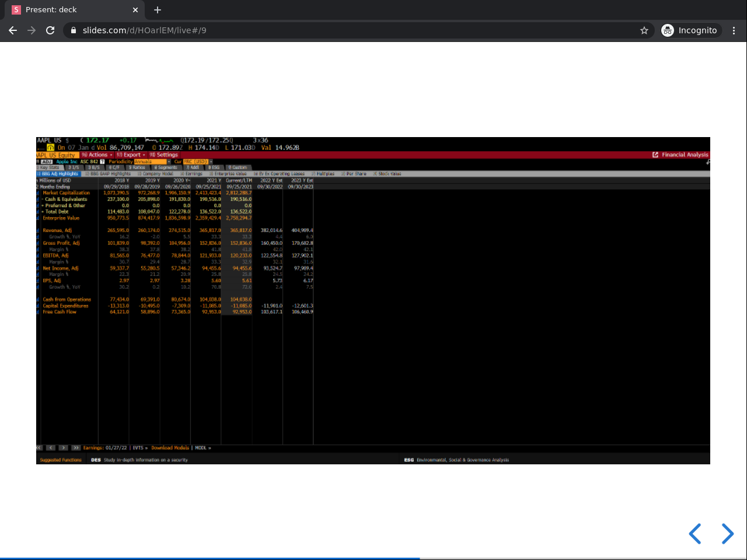Switch to the Ratios tab
This screenshot has height=560, width=747.
tap(137, 167)
